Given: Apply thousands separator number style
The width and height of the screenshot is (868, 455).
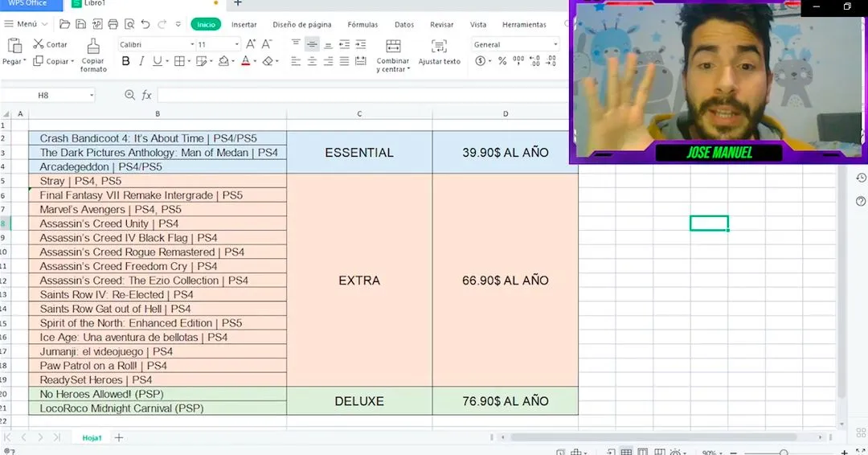Looking at the screenshot, I should pos(518,61).
